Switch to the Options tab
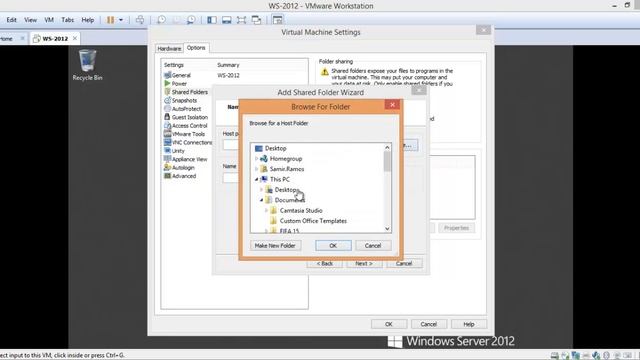640x360 pixels. [x=196, y=48]
